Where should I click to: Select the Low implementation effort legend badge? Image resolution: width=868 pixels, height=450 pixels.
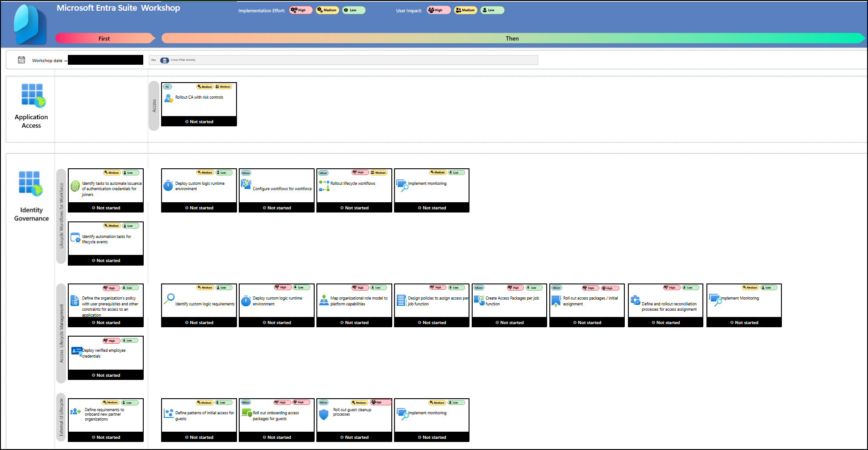(x=353, y=10)
